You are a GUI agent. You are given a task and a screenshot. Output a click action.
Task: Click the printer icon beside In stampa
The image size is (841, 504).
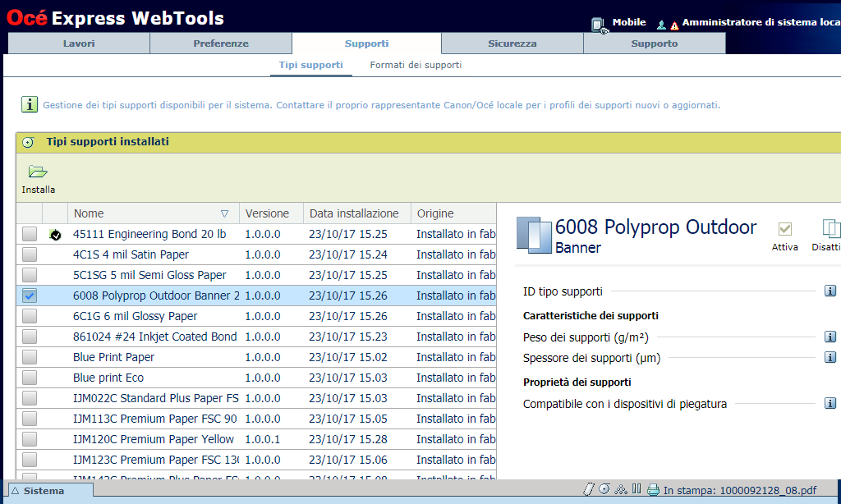(653, 489)
